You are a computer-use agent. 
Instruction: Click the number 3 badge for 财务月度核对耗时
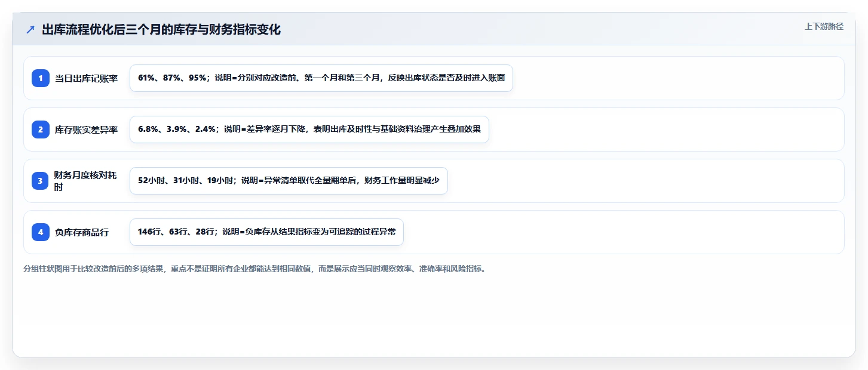[x=41, y=181]
